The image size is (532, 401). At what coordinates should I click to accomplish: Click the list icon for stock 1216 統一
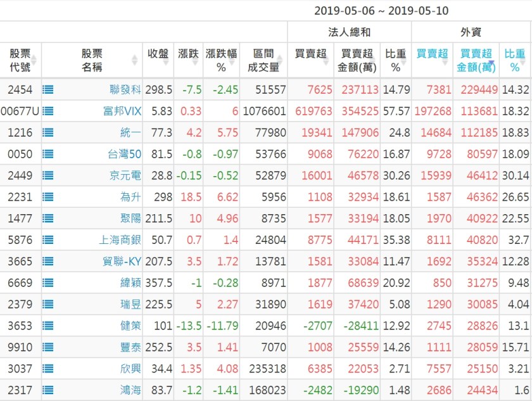coord(47,133)
